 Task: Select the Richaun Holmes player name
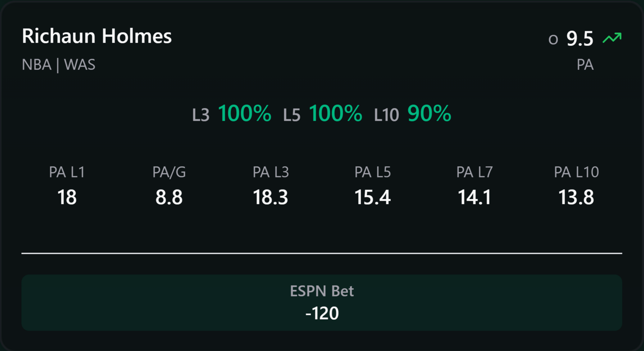[97, 36]
